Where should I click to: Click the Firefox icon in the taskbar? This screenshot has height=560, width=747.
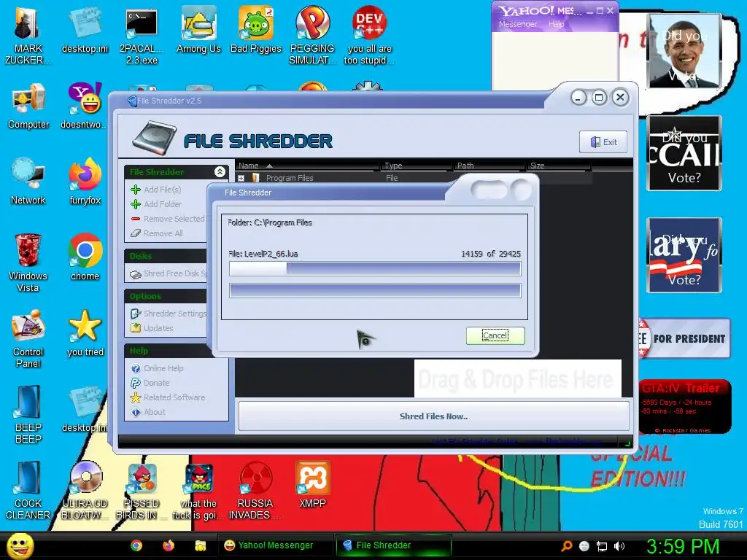pyautogui.click(x=169, y=545)
